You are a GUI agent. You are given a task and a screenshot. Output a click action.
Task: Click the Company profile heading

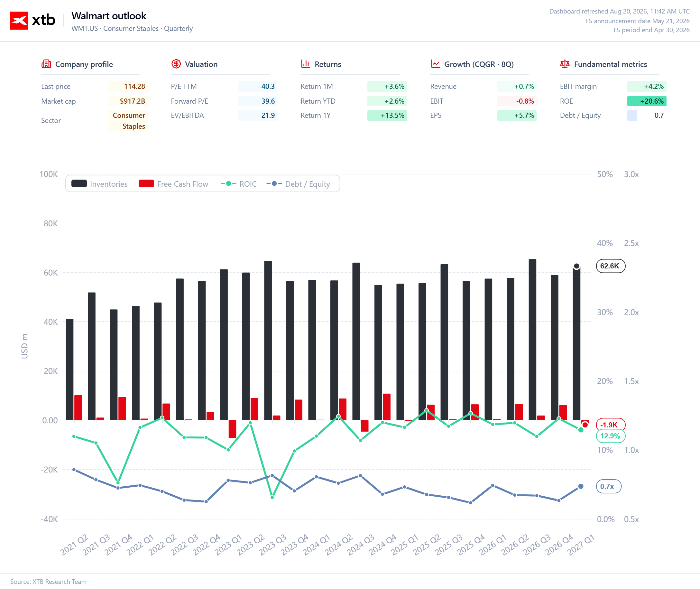point(84,64)
